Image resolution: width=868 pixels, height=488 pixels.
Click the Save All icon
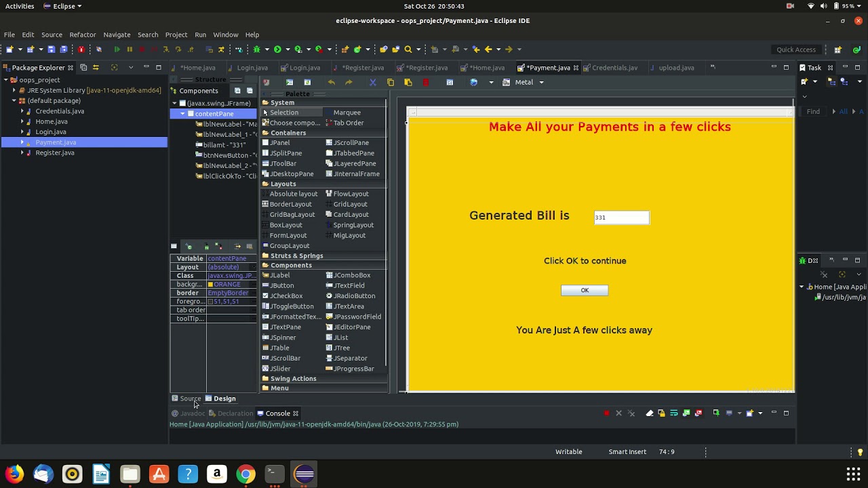click(64, 49)
